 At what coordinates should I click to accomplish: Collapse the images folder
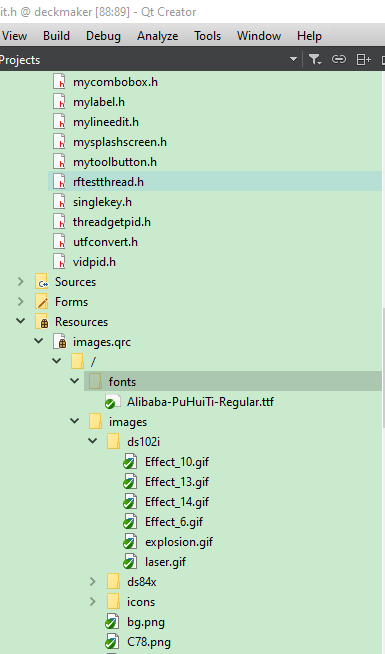75,421
